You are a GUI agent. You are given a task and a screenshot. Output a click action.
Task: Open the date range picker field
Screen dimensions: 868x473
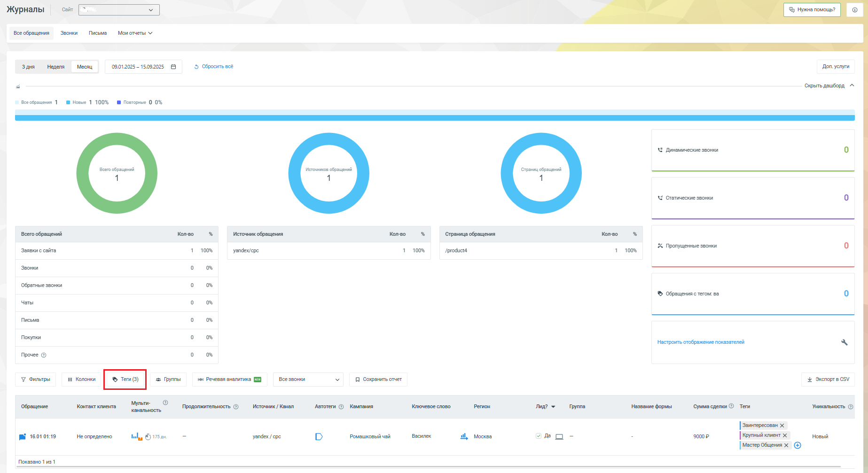pyautogui.click(x=143, y=67)
